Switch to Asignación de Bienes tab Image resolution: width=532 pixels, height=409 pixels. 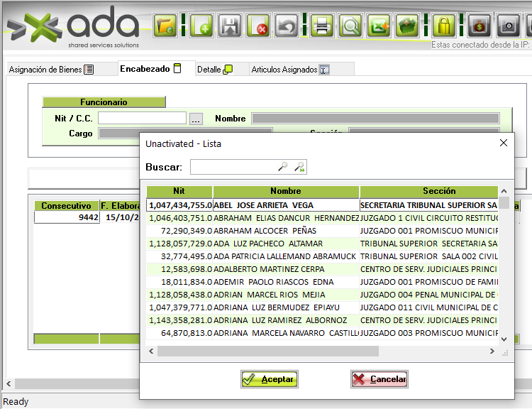click(x=51, y=70)
